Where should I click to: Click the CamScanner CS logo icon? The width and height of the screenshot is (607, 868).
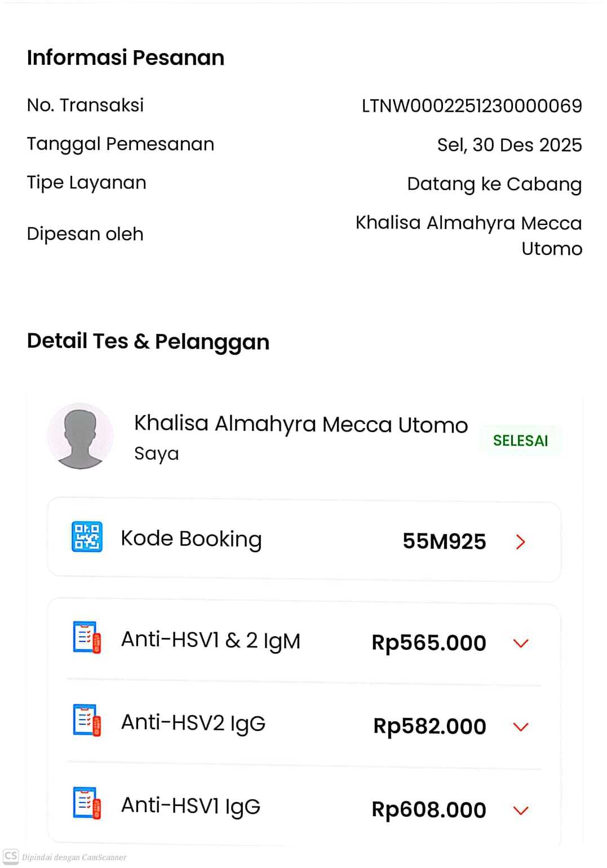coord(11,856)
